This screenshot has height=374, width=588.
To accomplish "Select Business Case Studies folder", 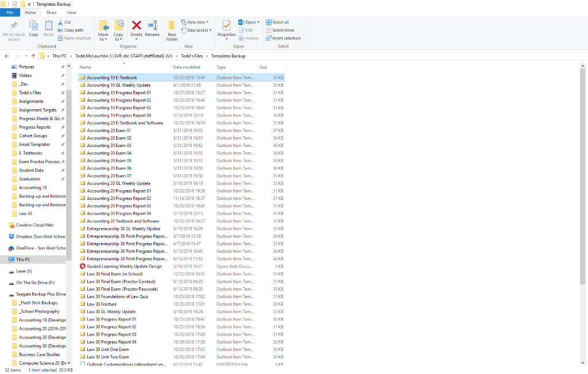I will (x=39, y=355).
